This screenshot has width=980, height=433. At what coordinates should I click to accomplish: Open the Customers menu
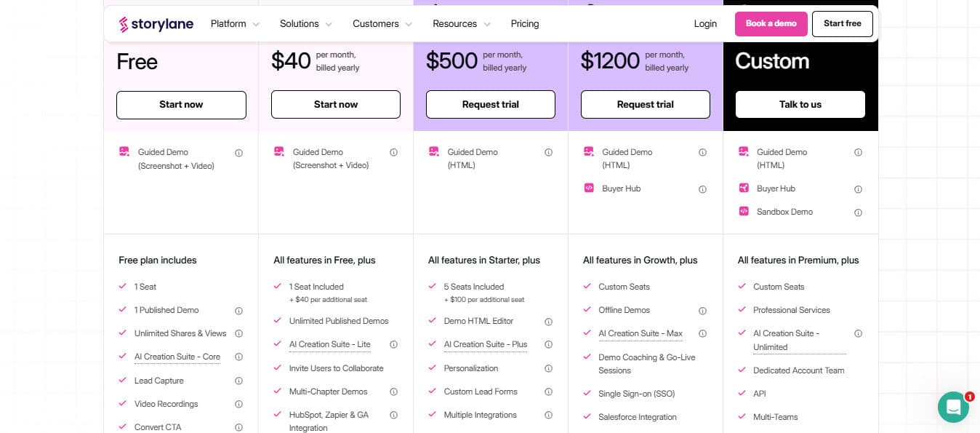coord(382,24)
